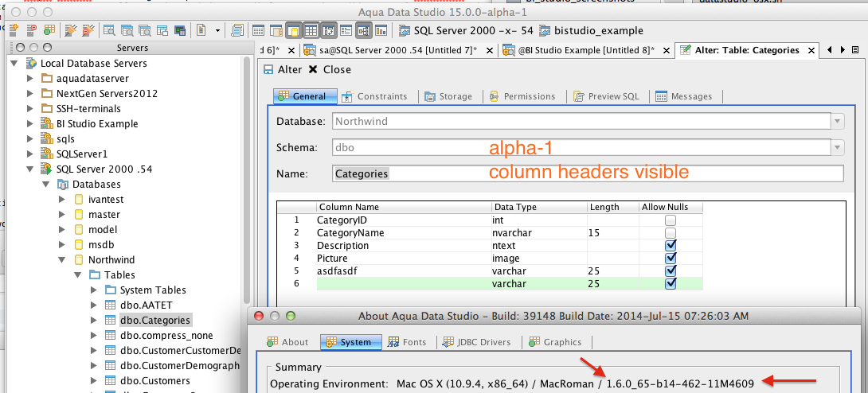Click the Close button with X

click(330, 70)
